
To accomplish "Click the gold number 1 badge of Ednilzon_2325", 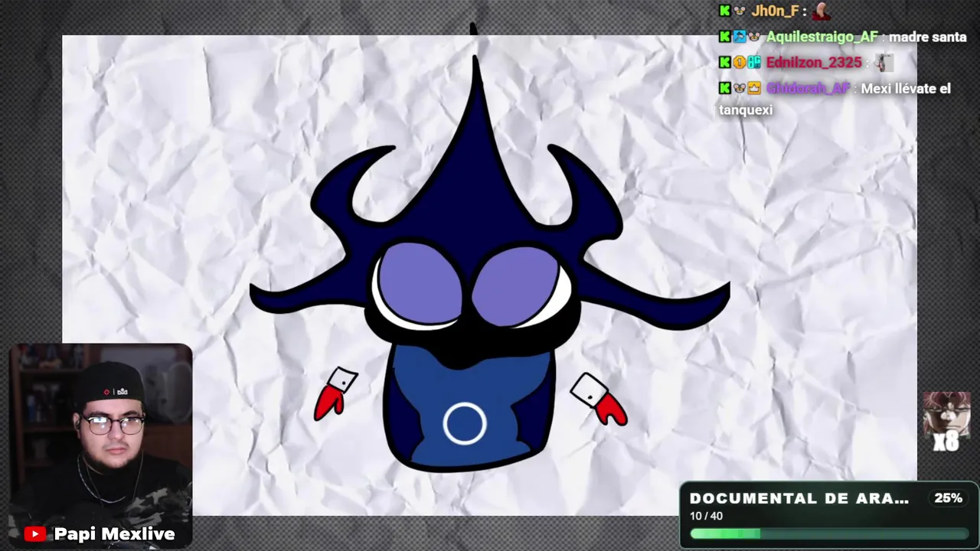I will (739, 63).
